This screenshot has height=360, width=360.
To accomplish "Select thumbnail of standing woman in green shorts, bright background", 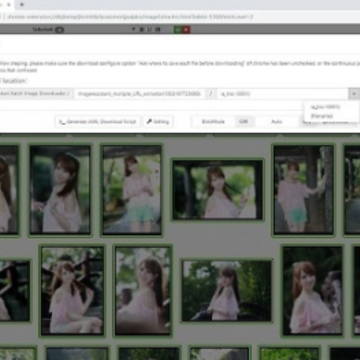I will [132, 190].
